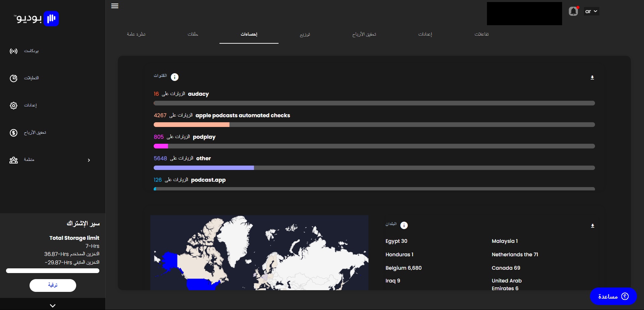This screenshot has width=644, height=310.
Task: Click the Podeo logo
Action: pyautogui.click(x=37, y=18)
